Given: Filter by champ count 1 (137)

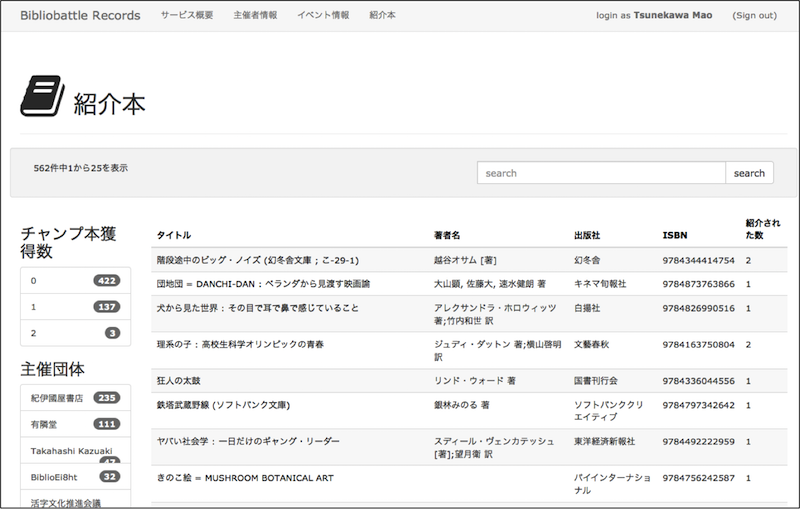Looking at the screenshot, I should point(76,307).
